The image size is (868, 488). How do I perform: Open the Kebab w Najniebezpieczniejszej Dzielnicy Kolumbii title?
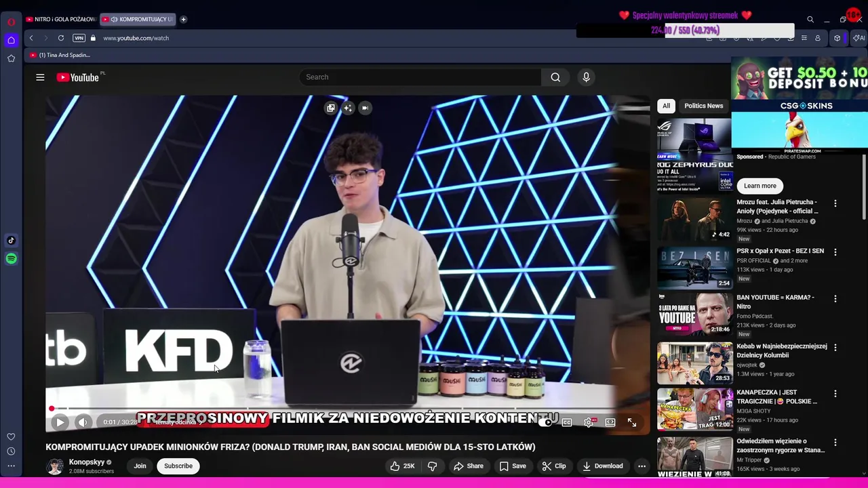pyautogui.click(x=782, y=350)
